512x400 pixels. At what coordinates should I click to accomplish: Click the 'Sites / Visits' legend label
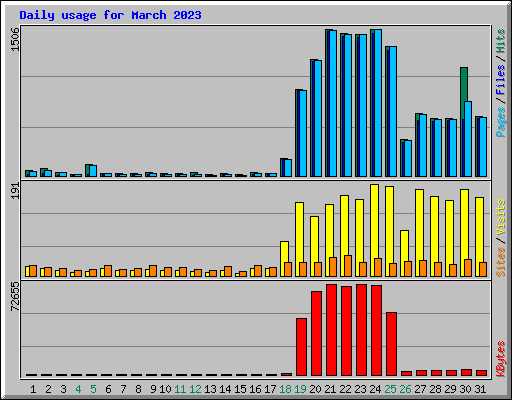[x=501, y=238]
